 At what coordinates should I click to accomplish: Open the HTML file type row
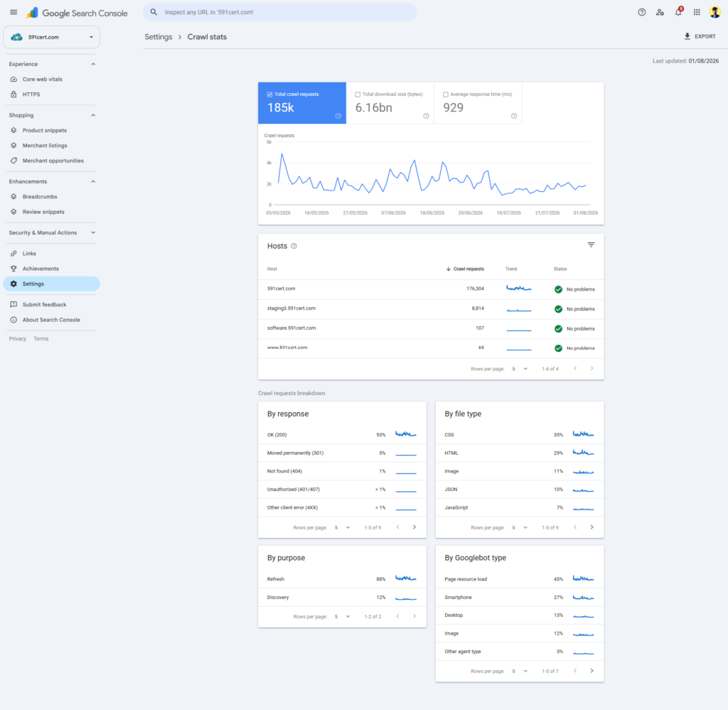(x=520, y=453)
